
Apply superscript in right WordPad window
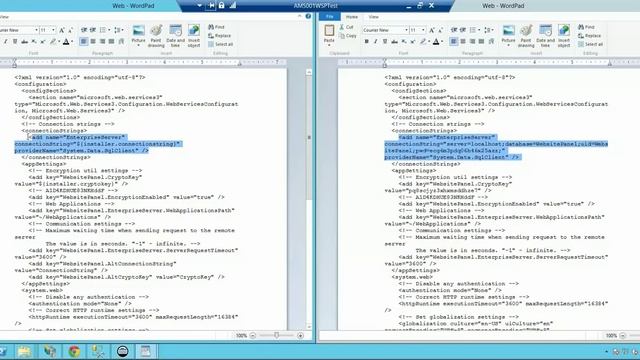(x=413, y=41)
